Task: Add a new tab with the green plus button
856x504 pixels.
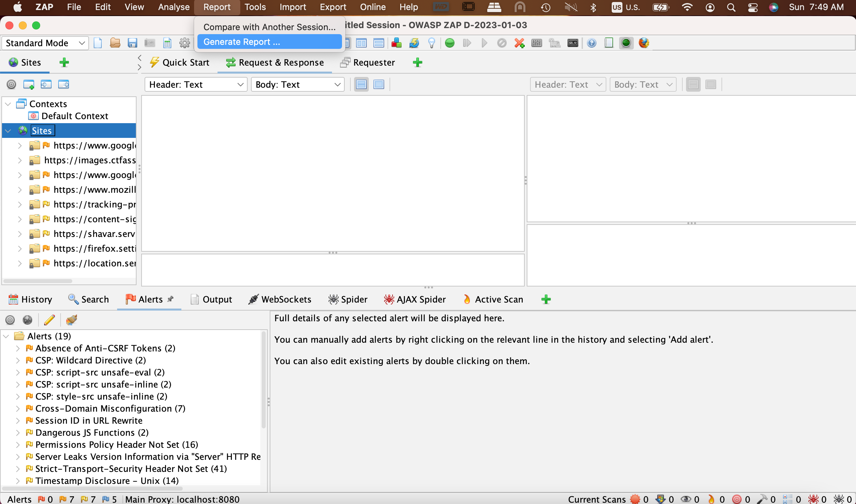Action: 418,63
